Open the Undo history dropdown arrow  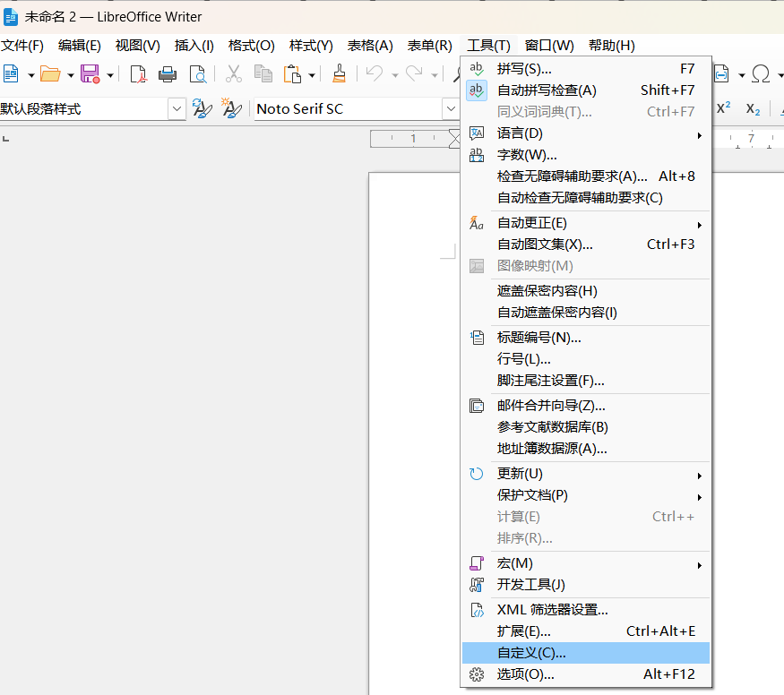tap(394, 75)
